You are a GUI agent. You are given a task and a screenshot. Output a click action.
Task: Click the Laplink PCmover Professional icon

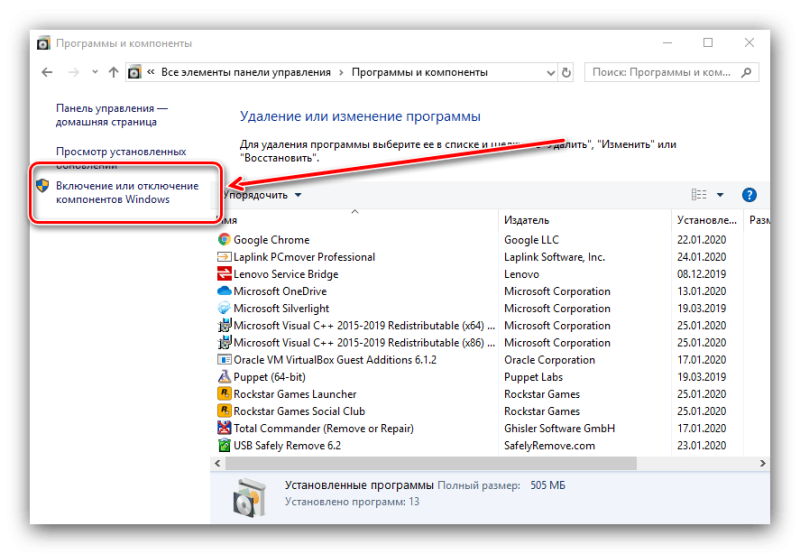[x=224, y=257]
